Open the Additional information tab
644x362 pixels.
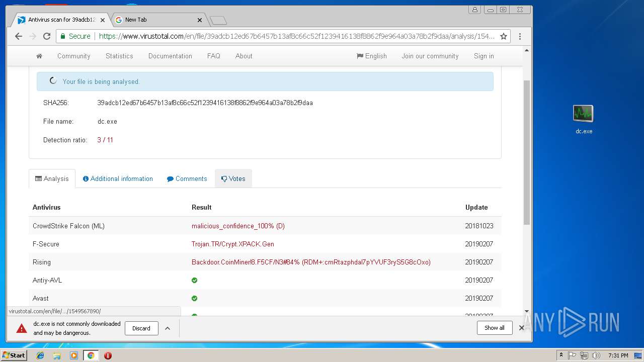(118, 178)
